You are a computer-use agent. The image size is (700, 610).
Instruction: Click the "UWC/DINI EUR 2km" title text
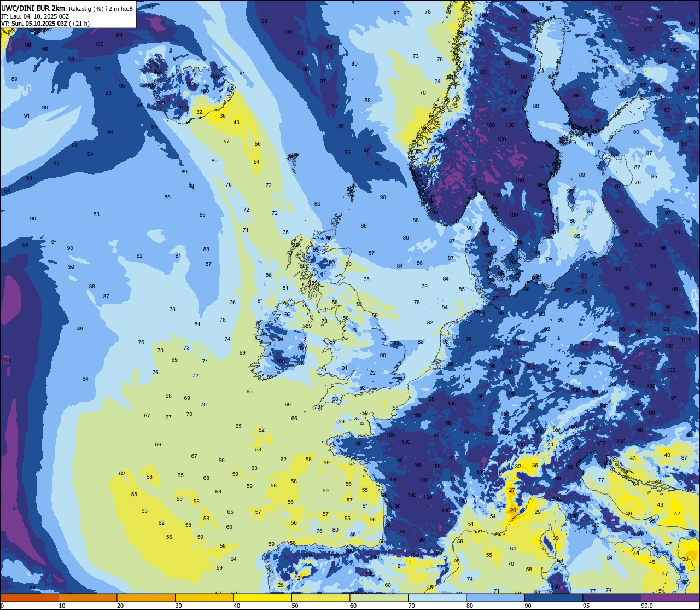click(x=32, y=8)
